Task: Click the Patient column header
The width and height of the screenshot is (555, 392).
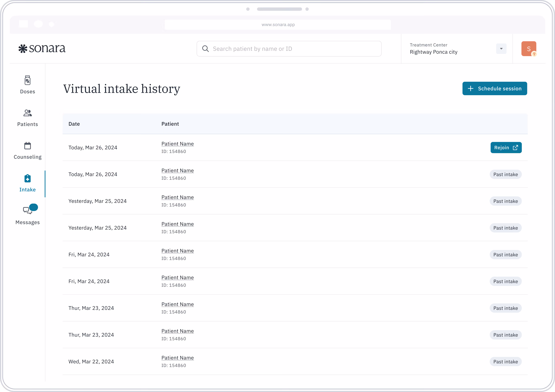Action: click(170, 124)
